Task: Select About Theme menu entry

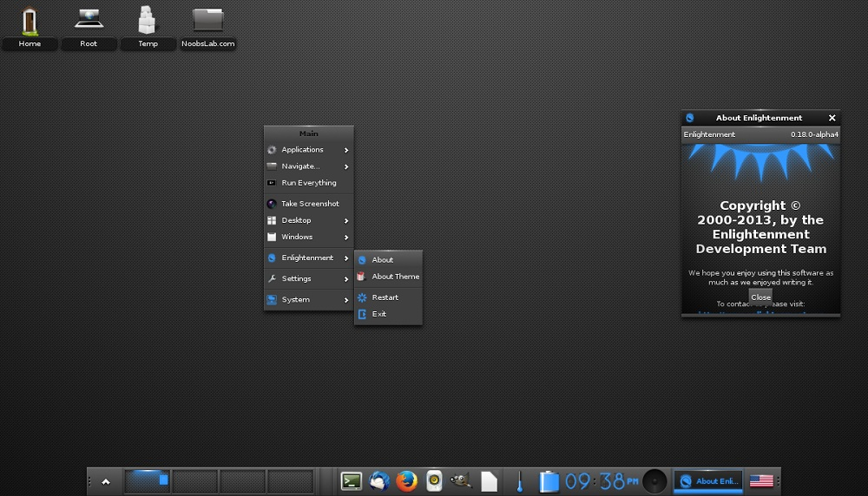Action: pos(395,277)
